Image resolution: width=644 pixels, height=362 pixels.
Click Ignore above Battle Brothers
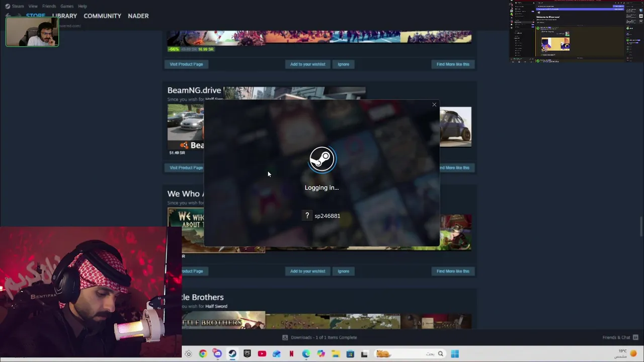click(x=343, y=271)
